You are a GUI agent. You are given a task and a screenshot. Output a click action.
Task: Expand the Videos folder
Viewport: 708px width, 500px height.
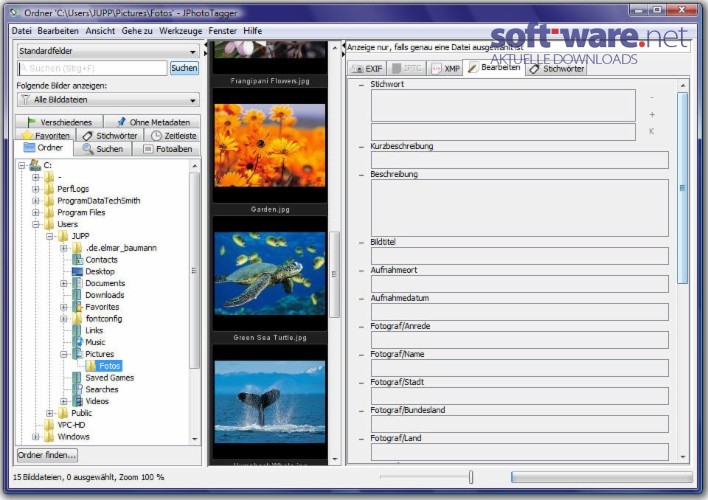(64, 401)
